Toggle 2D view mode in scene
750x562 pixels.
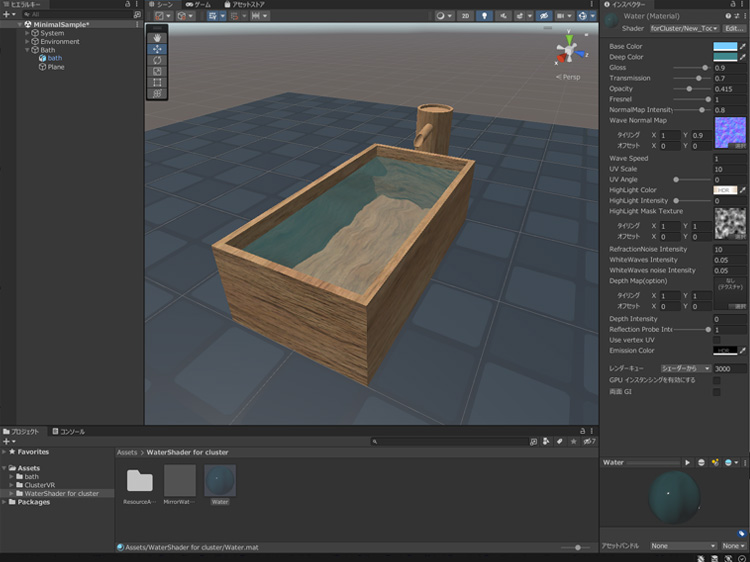(x=465, y=16)
